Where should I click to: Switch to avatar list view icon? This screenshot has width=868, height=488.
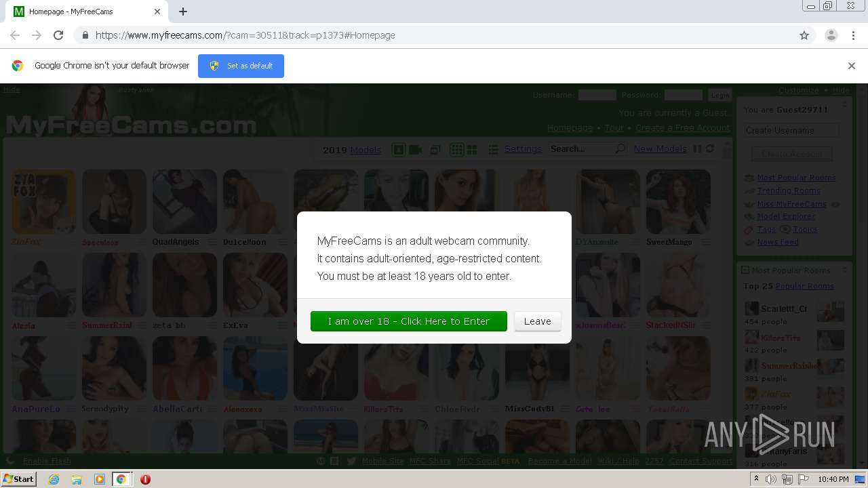coord(399,149)
